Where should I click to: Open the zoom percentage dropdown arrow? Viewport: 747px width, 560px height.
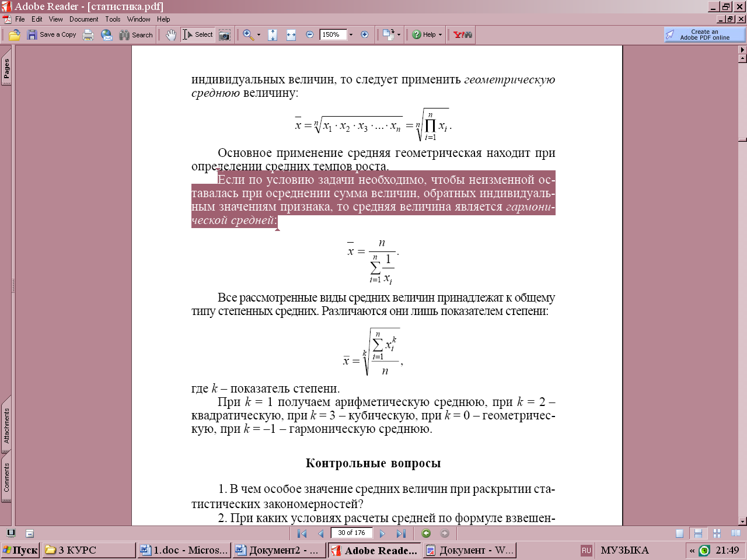[351, 35]
